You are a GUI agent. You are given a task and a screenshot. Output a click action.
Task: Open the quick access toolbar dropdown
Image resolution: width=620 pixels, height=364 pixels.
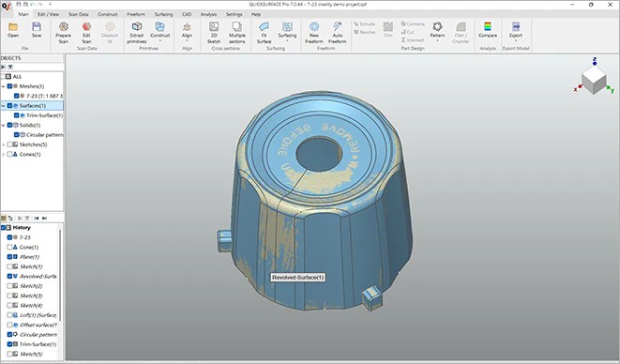51,5
